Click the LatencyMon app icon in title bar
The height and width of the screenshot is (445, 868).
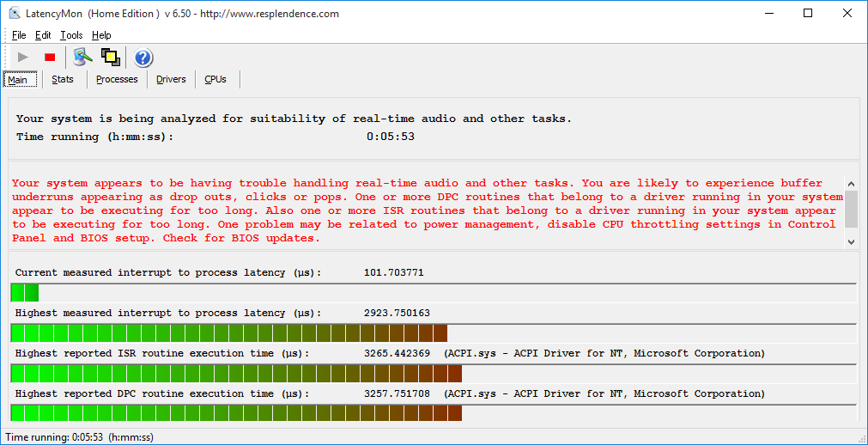(x=15, y=14)
